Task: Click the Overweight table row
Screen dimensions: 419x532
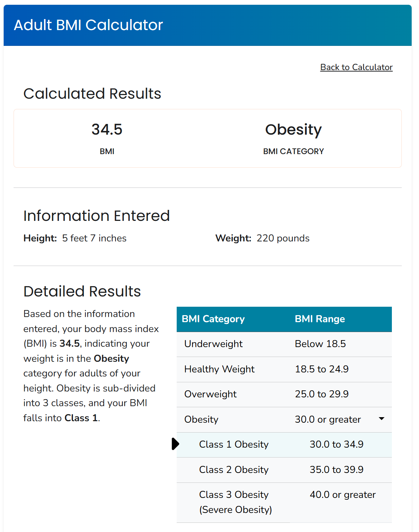Action: click(284, 394)
